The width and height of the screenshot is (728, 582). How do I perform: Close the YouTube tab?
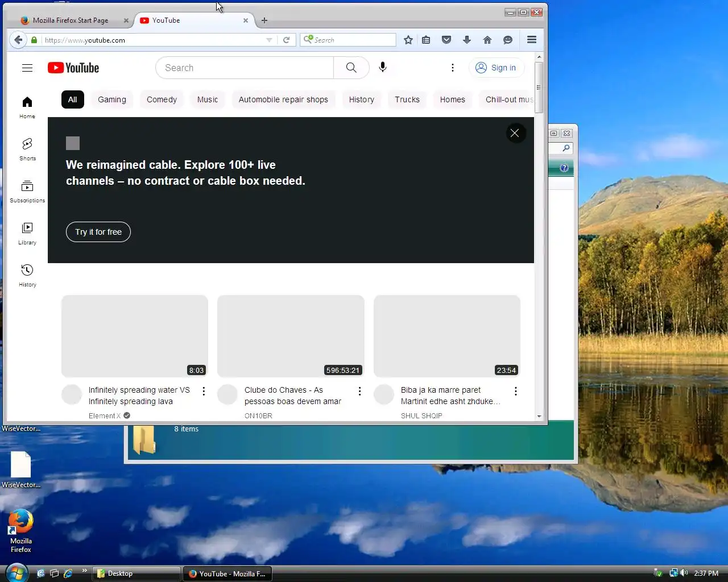pyautogui.click(x=246, y=20)
